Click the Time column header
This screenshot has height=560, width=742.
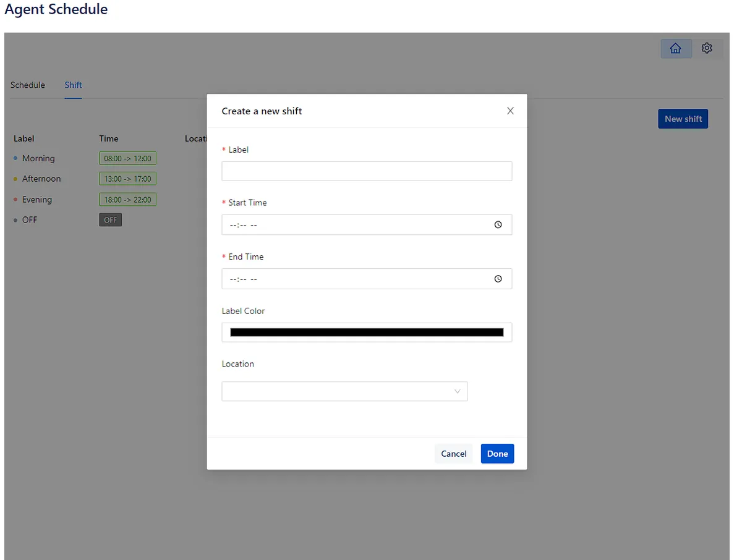pos(108,138)
